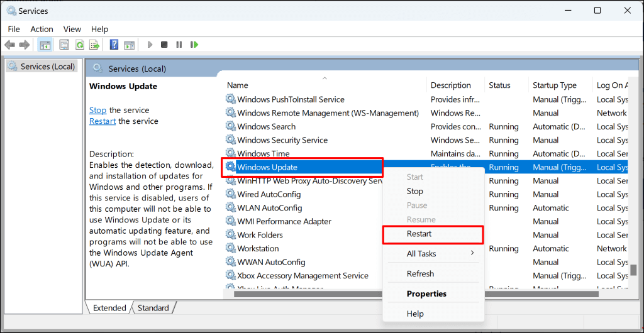Toggle the Show/Hide Action Pane icon
The width and height of the screenshot is (644, 333).
click(x=130, y=45)
